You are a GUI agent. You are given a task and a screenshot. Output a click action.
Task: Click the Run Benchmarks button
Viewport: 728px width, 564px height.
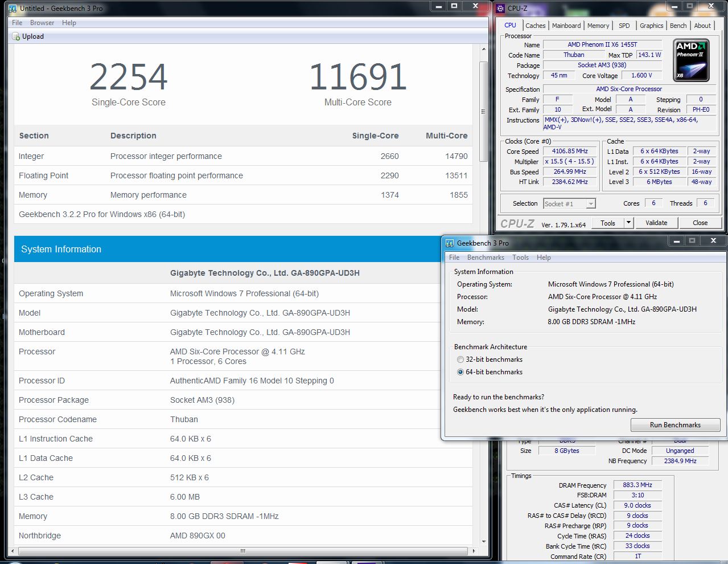click(675, 425)
